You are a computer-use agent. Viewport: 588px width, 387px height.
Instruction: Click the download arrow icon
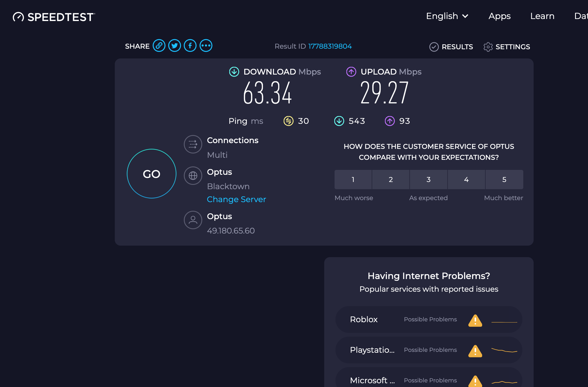pos(234,72)
